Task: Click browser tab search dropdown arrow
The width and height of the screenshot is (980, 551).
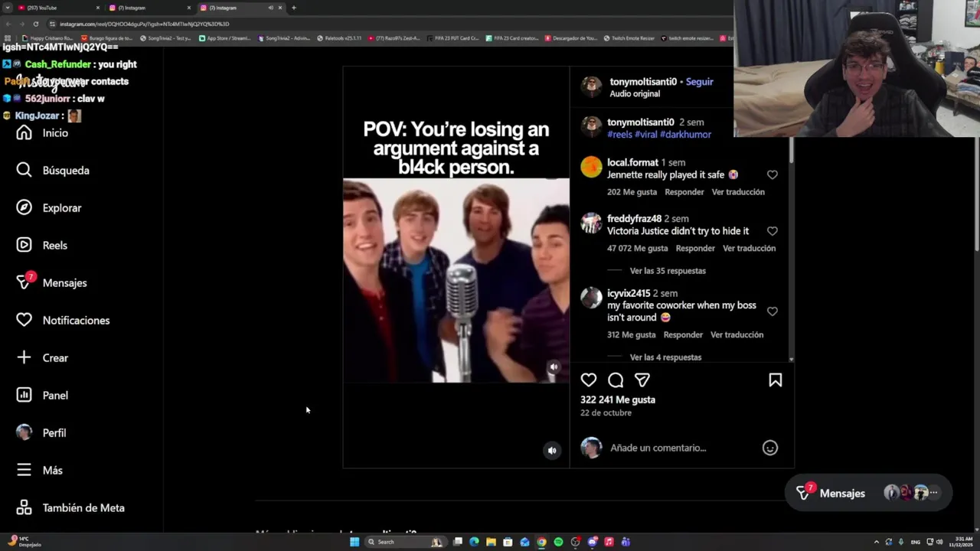Action: [6, 8]
